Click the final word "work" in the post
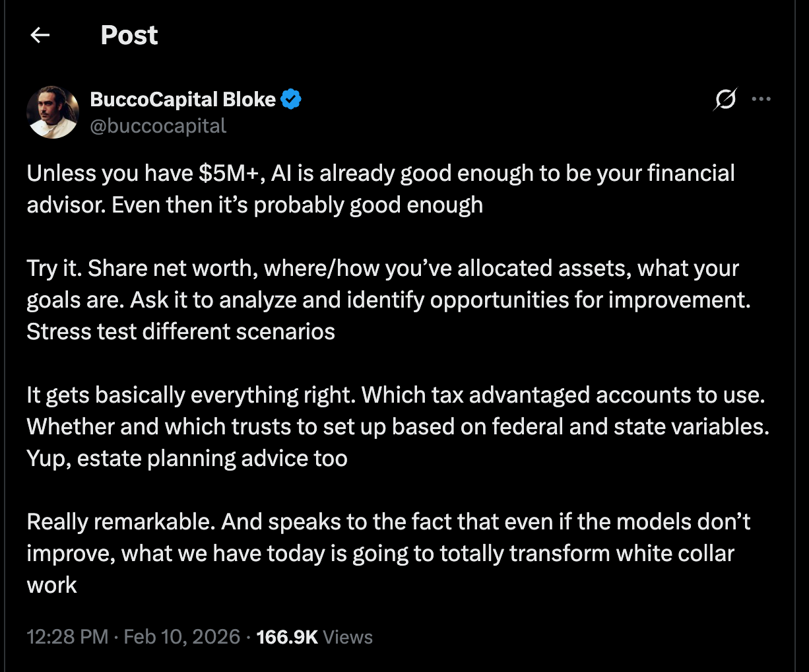This screenshot has height=672, width=809. pos(52,585)
